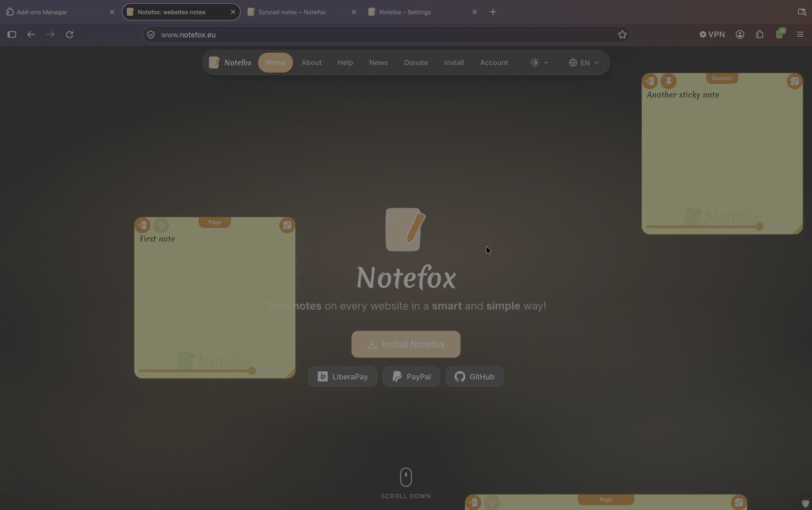812x510 pixels.
Task: Click the Scroll Down mouse icon
Action: (x=406, y=477)
